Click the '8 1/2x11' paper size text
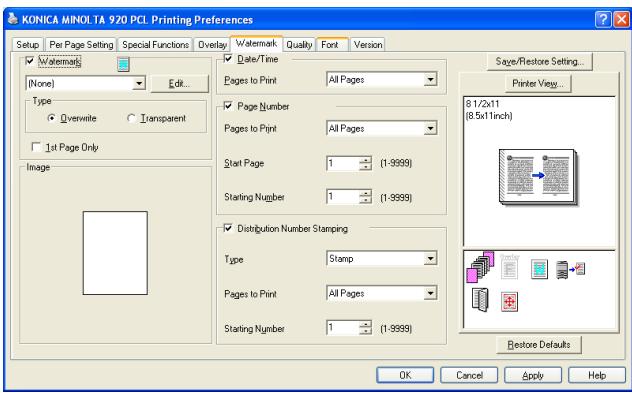Viewport: 632px width, 393px height. point(482,104)
